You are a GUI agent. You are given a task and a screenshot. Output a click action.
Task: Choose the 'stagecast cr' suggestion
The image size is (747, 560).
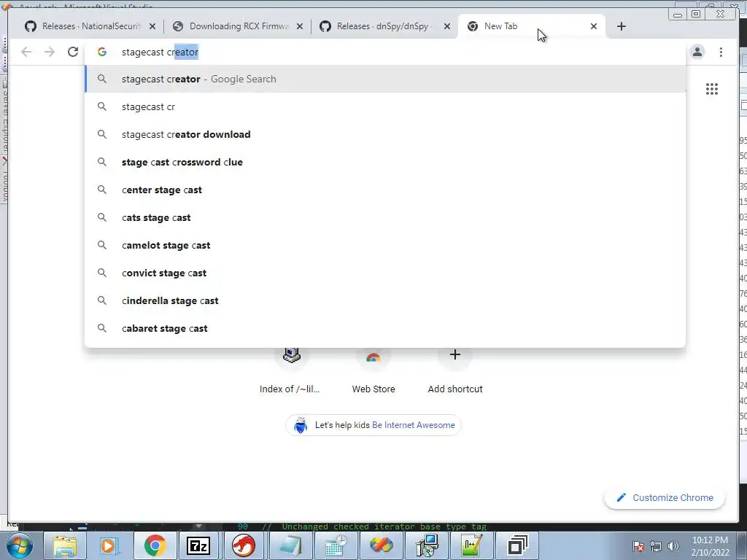385,106
